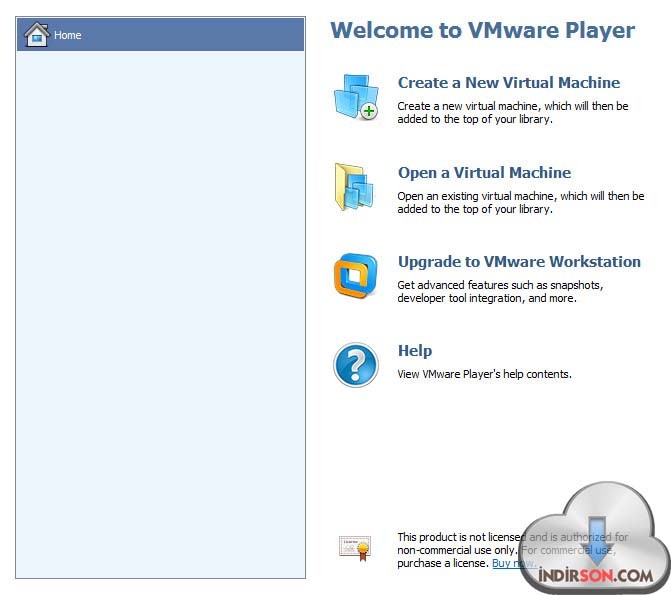Viewport: 671px width, 595px height.
Task: Open the Create a New Virtual Machine link
Action: pos(509,83)
